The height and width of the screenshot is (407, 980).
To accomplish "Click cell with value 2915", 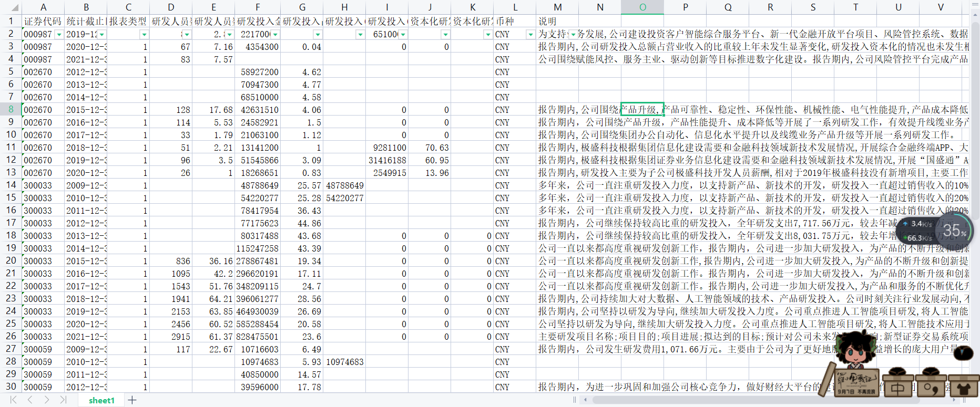I will tap(171, 337).
